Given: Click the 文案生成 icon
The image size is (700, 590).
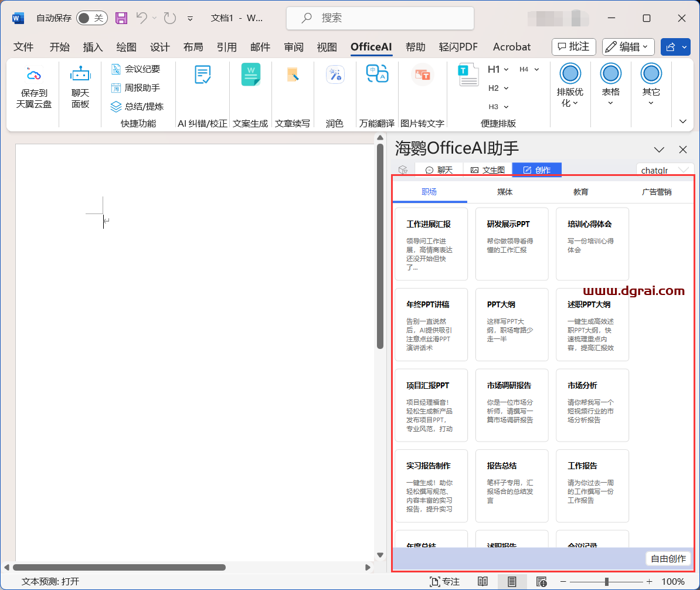Looking at the screenshot, I should pos(250,74).
